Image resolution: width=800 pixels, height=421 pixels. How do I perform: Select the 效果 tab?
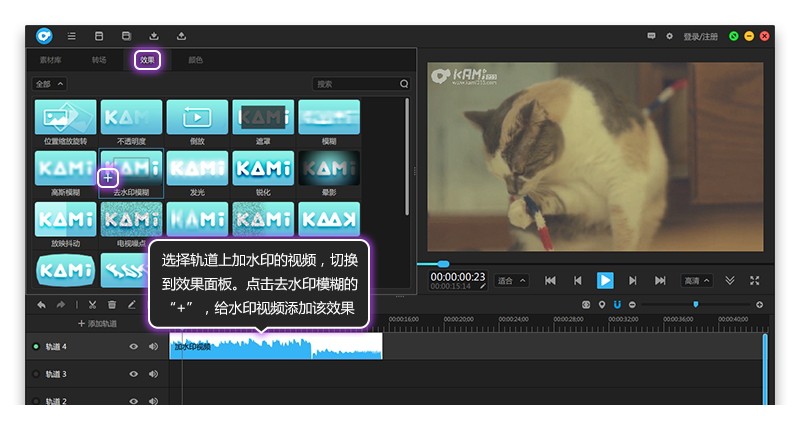pyautogui.click(x=147, y=60)
